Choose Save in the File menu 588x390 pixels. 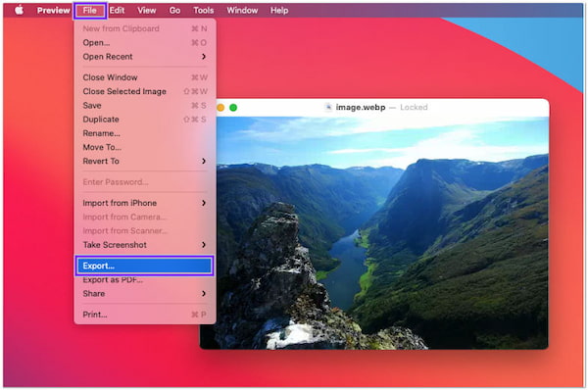[x=145, y=106]
